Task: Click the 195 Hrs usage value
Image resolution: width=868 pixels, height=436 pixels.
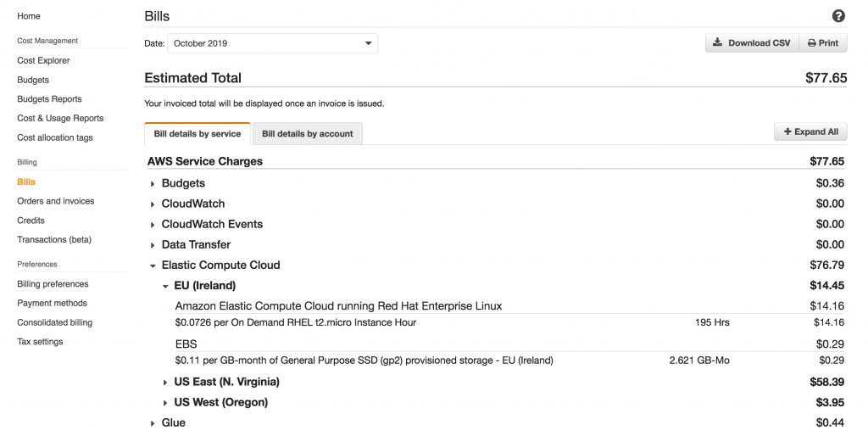Action: (712, 322)
